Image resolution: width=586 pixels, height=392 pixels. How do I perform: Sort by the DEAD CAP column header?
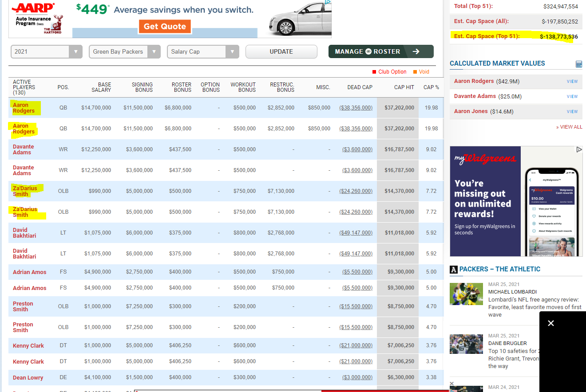pyautogui.click(x=360, y=87)
